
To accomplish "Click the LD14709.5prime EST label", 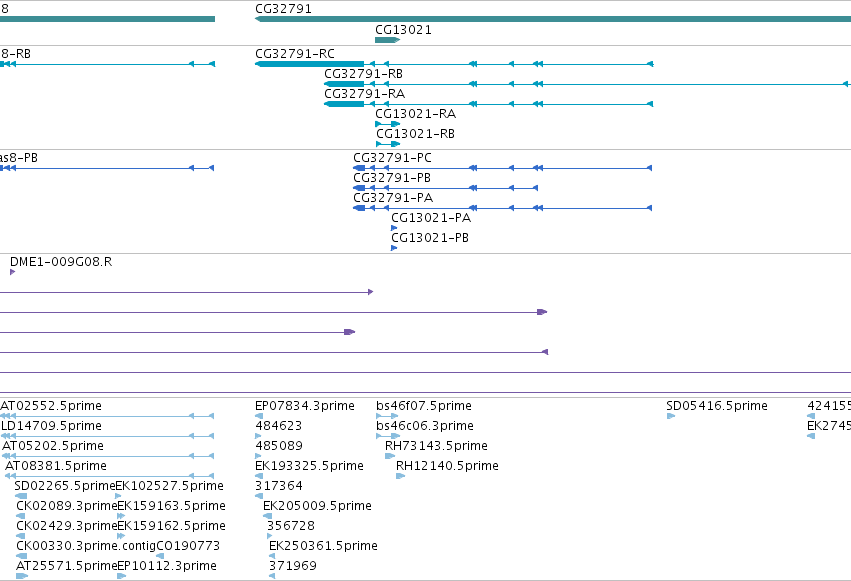I will (x=51, y=426).
